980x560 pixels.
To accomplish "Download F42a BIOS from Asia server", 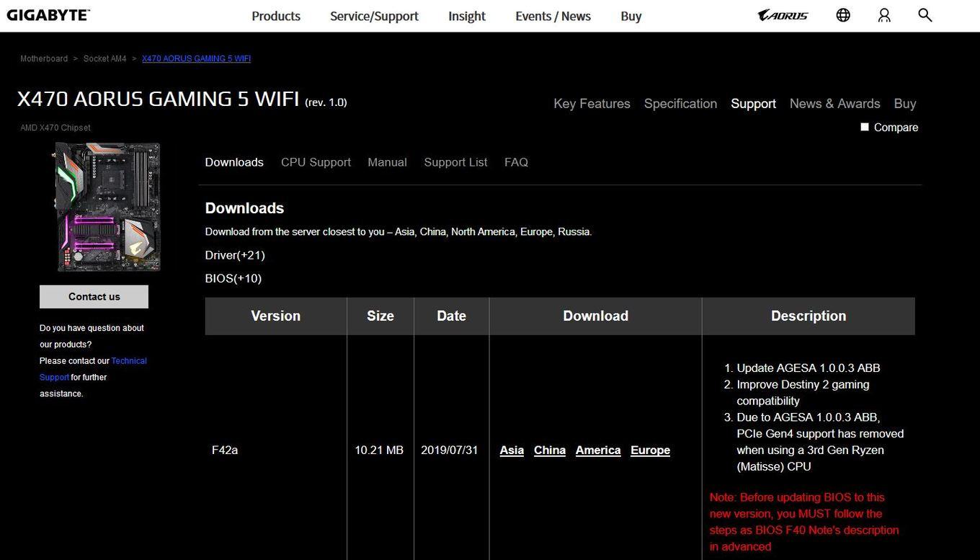I will tap(512, 450).
